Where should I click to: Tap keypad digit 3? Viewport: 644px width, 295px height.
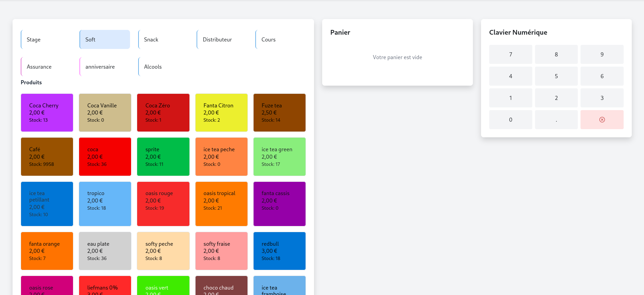(602, 98)
